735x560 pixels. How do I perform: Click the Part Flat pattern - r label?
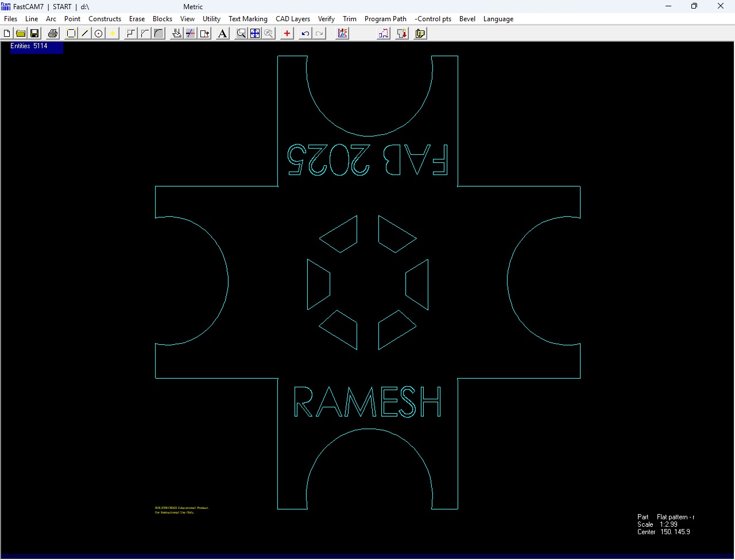pos(666,517)
